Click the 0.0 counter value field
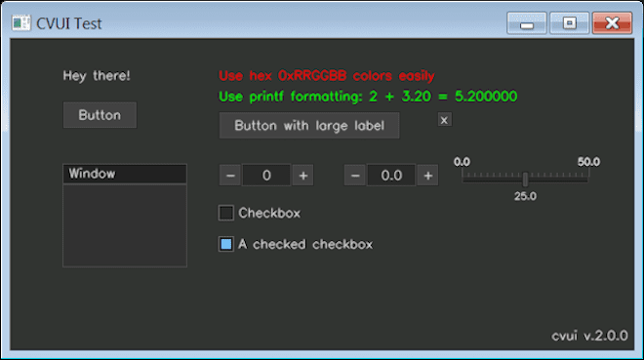 click(x=391, y=176)
